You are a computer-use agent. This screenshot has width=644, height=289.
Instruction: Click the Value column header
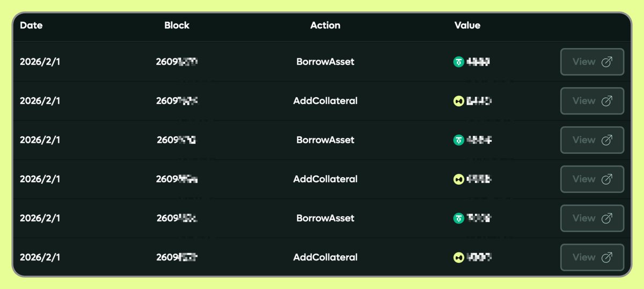coord(467,25)
